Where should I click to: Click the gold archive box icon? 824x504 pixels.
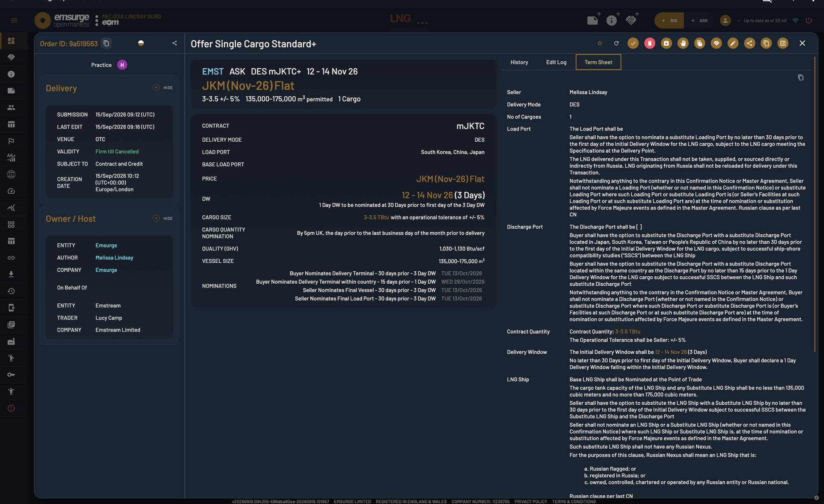coord(666,43)
